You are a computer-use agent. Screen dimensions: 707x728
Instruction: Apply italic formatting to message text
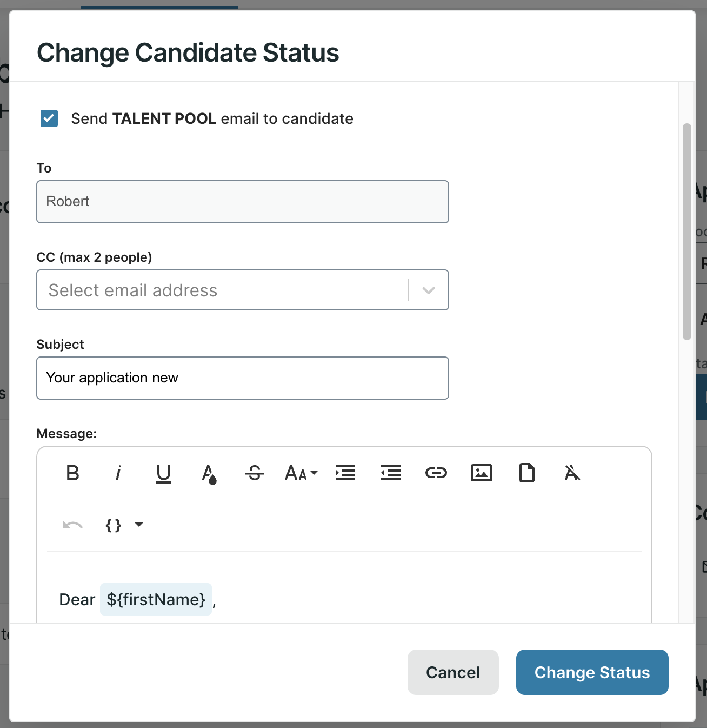118,473
